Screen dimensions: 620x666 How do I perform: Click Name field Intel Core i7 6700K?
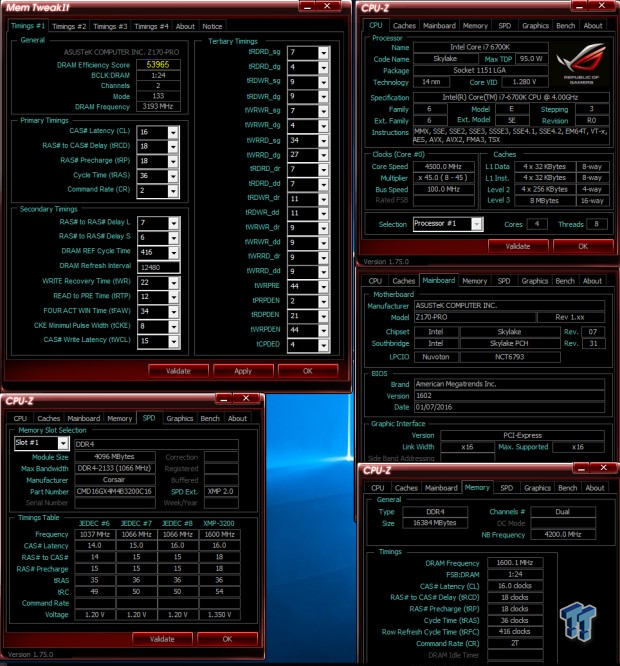coord(480,47)
